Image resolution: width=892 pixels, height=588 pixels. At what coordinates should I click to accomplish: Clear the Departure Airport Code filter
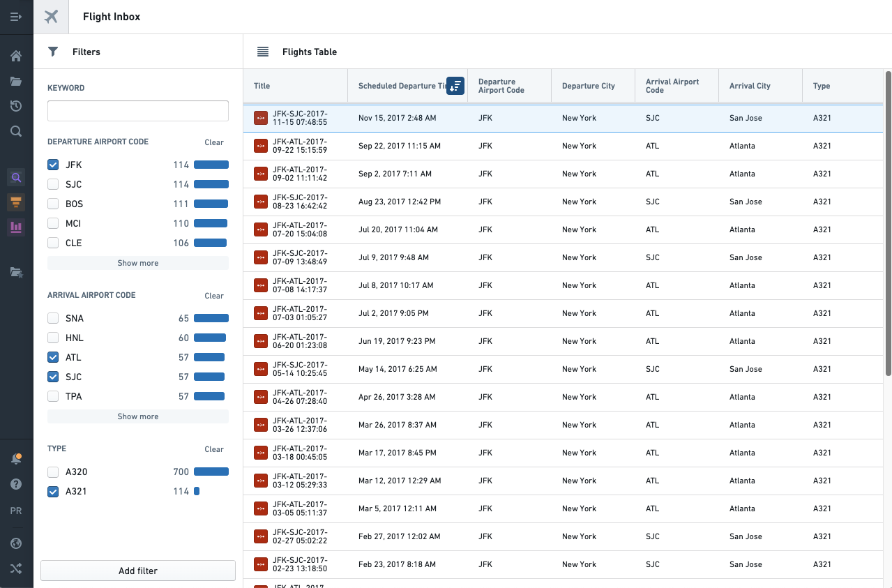214,142
